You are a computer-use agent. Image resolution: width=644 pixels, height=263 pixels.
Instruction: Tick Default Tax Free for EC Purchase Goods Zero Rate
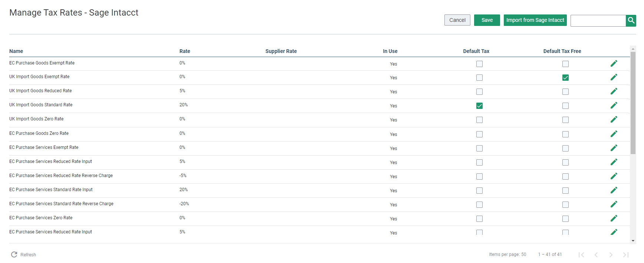(x=565, y=134)
